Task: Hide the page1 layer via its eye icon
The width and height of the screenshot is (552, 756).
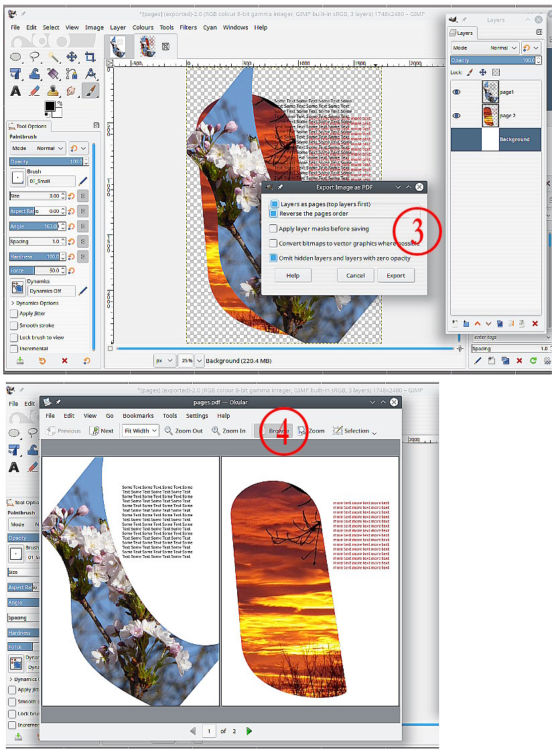Action: (x=456, y=92)
